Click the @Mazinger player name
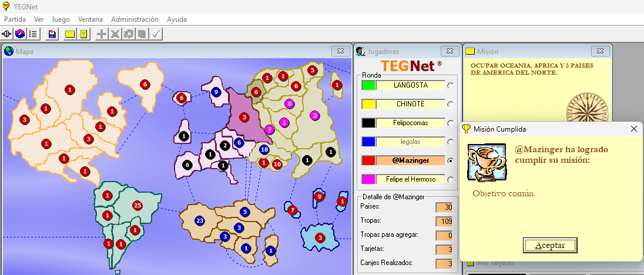 (410, 160)
